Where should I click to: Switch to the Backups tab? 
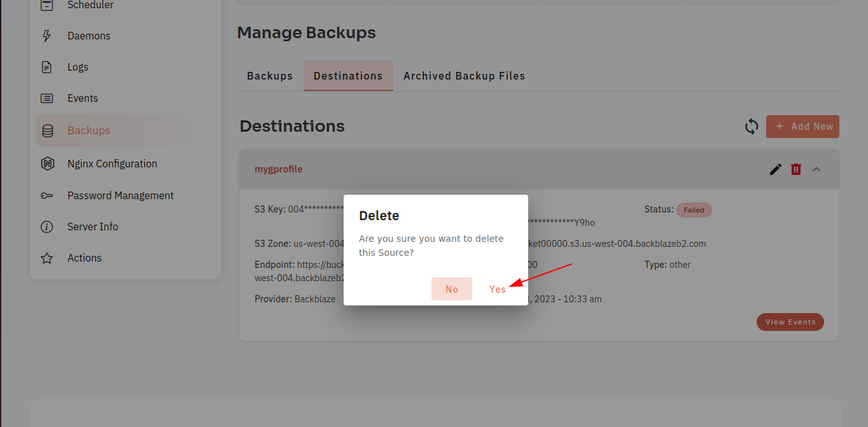[x=270, y=76]
